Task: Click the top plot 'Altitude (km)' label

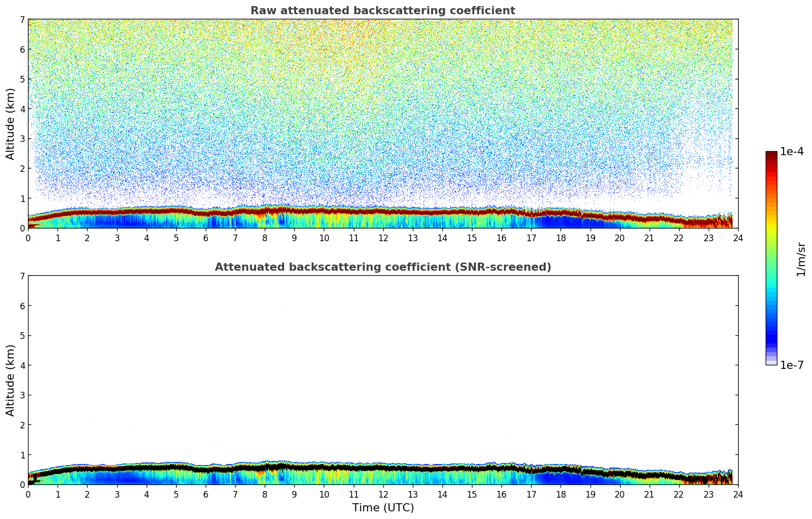Action: (11, 124)
